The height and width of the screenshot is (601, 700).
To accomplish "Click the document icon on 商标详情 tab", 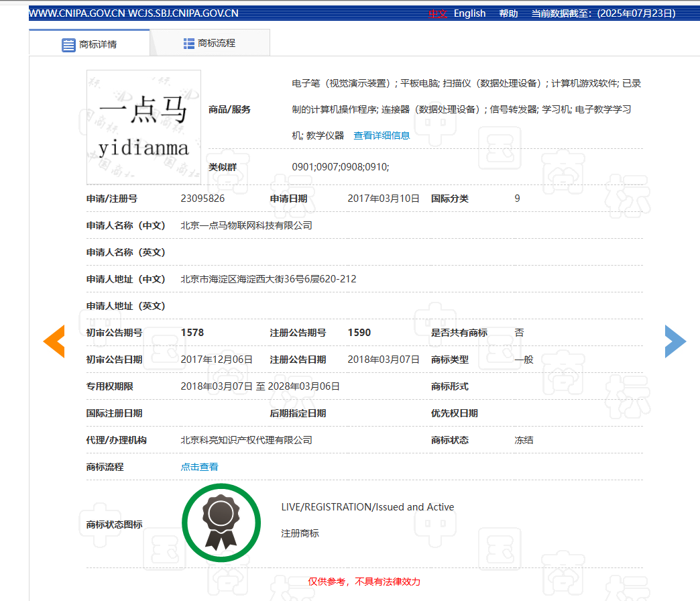I will click(68, 45).
